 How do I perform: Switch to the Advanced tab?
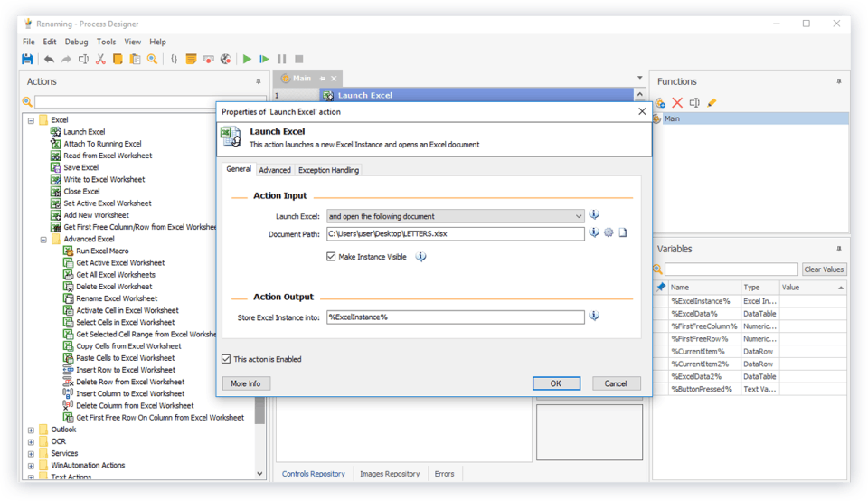275,170
